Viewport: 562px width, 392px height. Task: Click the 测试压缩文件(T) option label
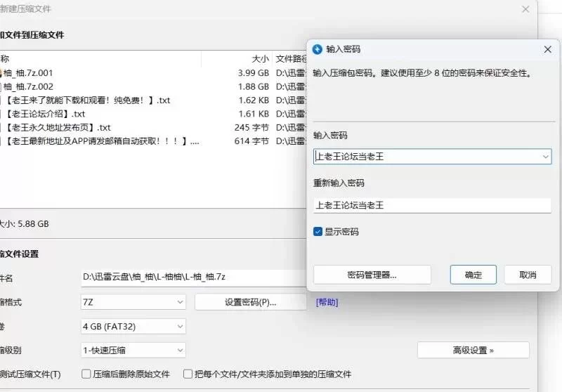tap(30, 374)
